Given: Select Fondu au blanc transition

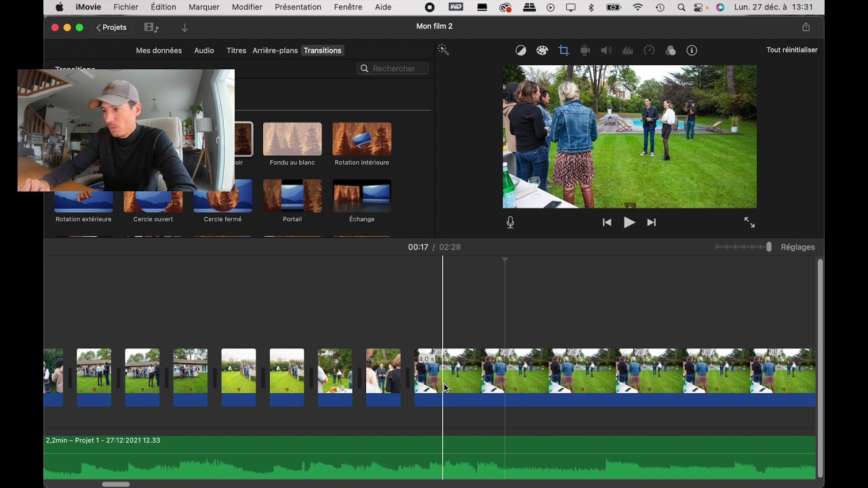Looking at the screenshot, I should 292,139.
